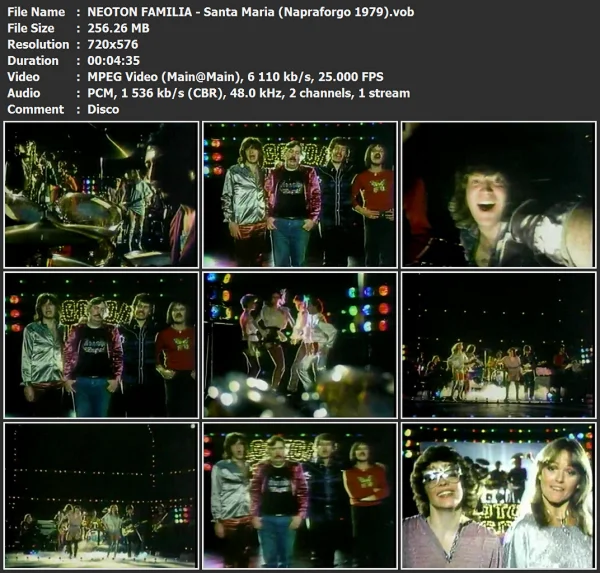The height and width of the screenshot is (573, 600).
Task: Click the 'Comment' label
Action: 36,109
